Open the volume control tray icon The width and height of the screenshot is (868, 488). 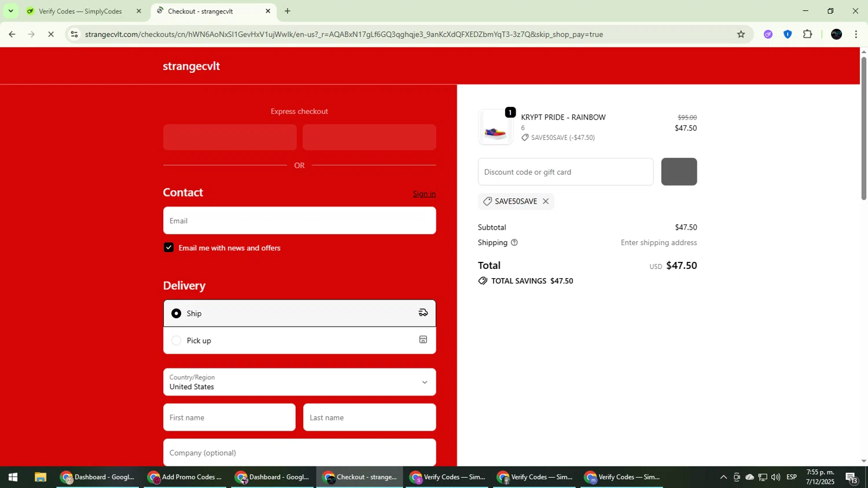click(x=775, y=478)
